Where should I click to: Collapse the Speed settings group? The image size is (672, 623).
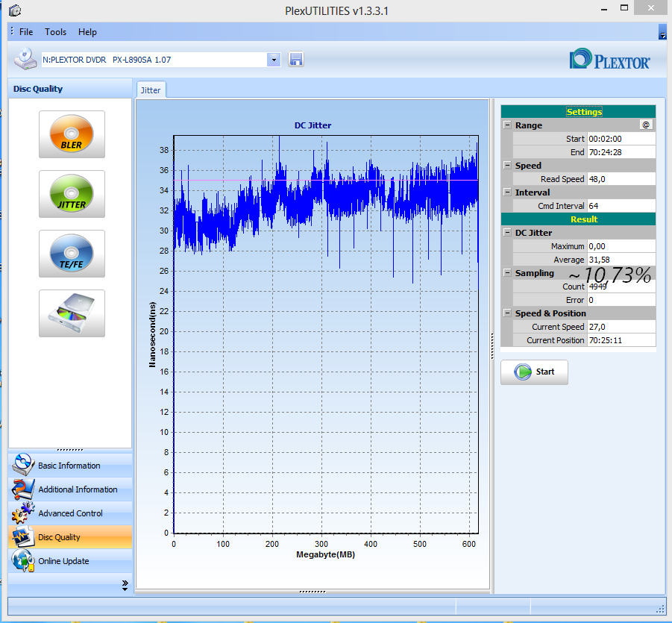(507, 165)
